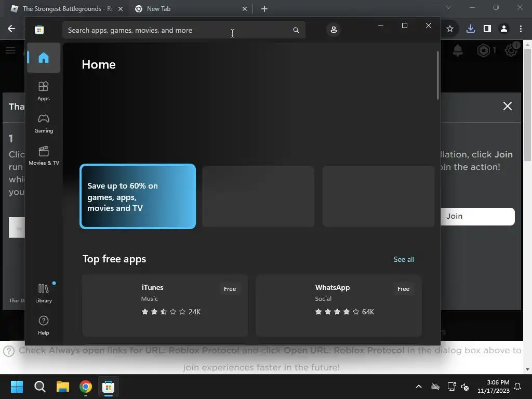This screenshot has width=532, height=399.
Task: Close the Roblox install dialog with X
Action: pyautogui.click(x=507, y=106)
